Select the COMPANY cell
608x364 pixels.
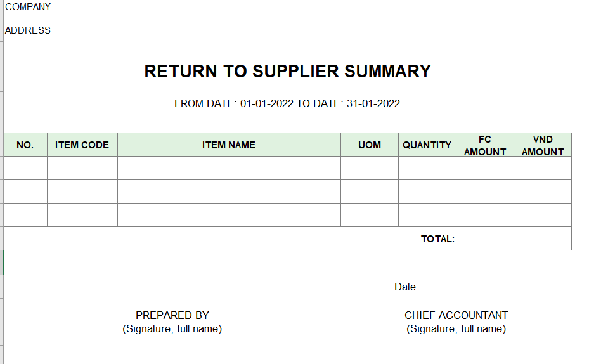tap(27, 7)
